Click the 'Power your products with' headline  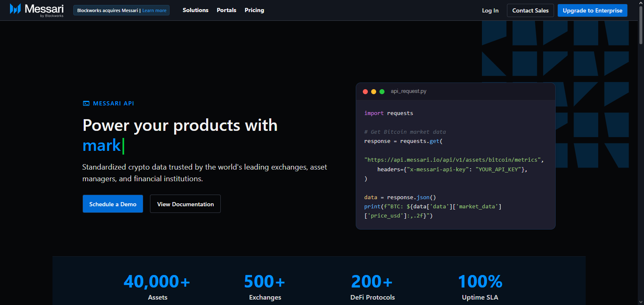click(x=180, y=125)
